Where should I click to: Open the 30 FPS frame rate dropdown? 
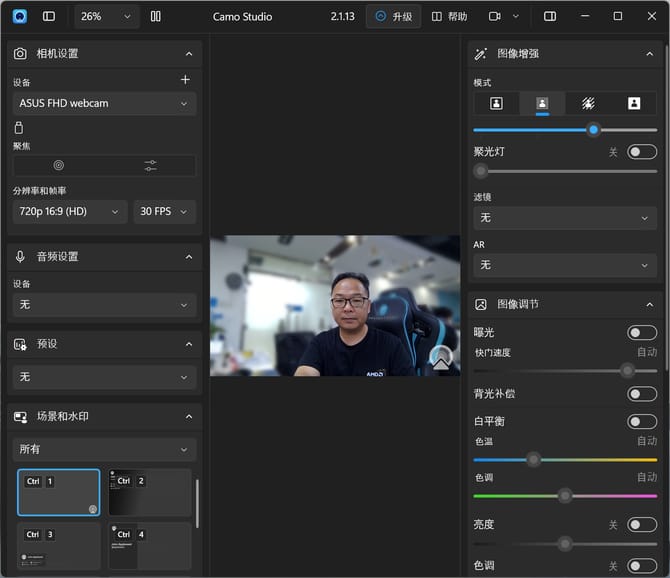click(165, 211)
